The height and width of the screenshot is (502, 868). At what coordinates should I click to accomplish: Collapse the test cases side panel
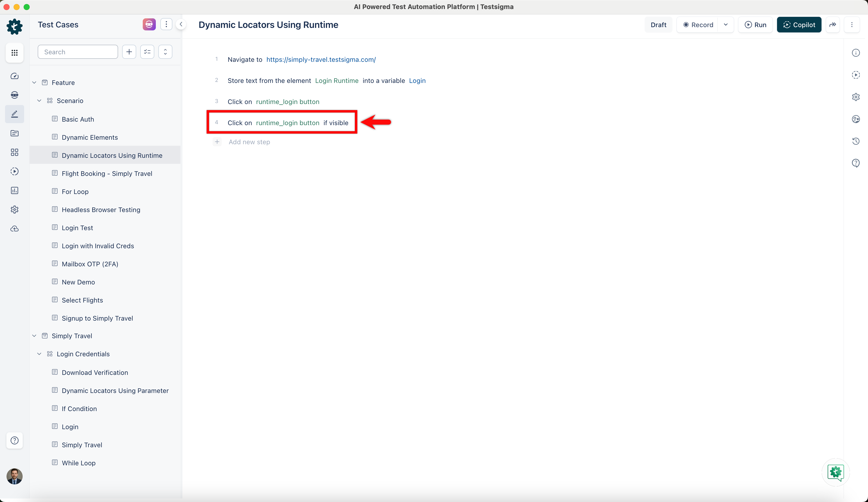pyautogui.click(x=181, y=24)
